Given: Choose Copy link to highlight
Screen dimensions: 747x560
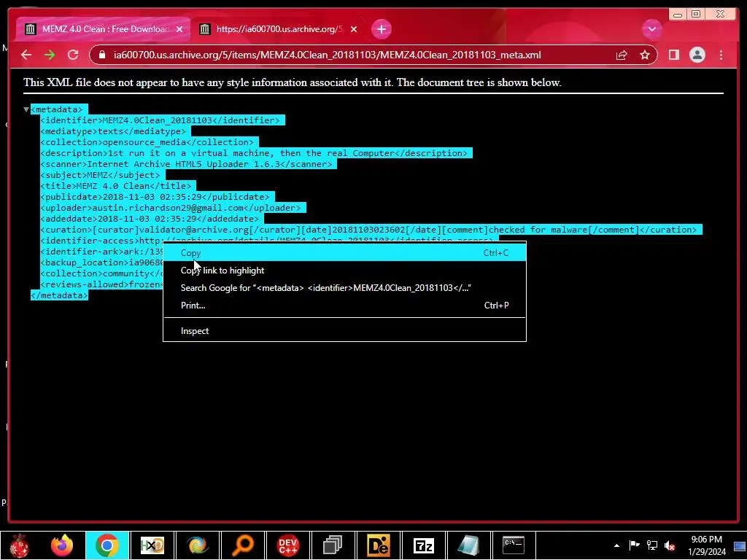Looking at the screenshot, I should pyautogui.click(x=344, y=271).
